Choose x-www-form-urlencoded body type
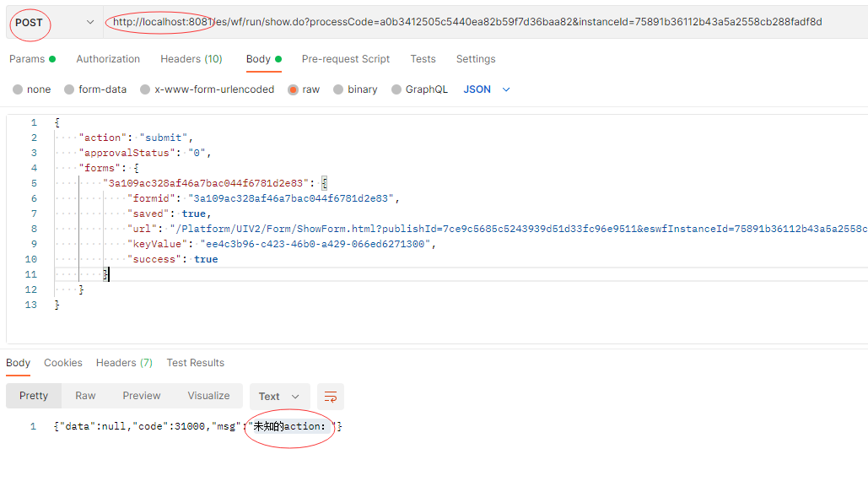 [x=207, y=89]
